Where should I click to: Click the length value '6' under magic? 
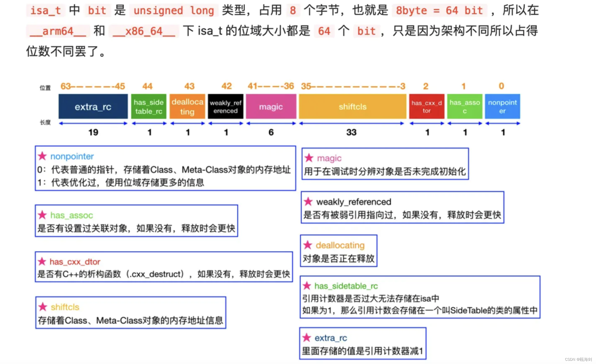pos(271,132)
